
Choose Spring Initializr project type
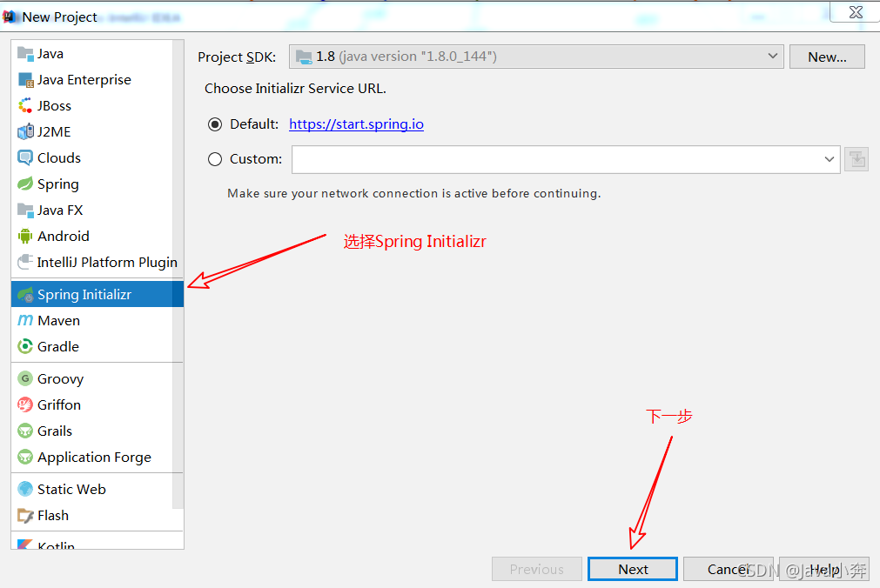pos(97,295)
